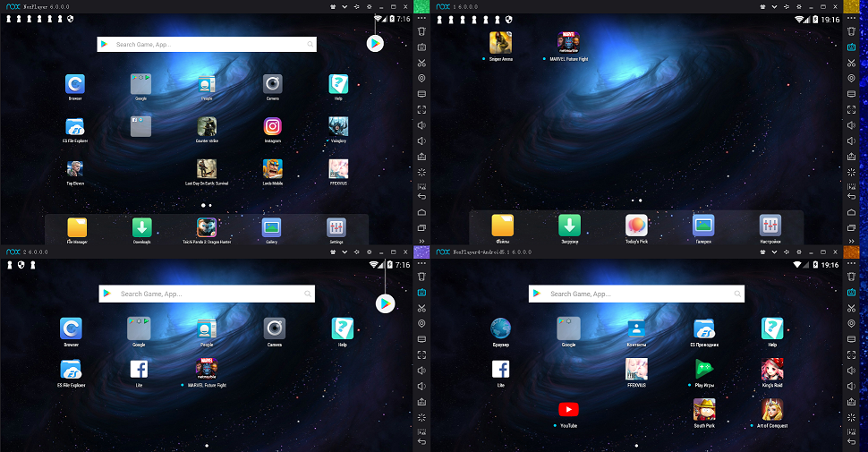Viewport: 868px width, 452px height.
Task: Expand the sidebar with >> in NoxPlayer 6.0.0.0
Action: tap(421, 241)
